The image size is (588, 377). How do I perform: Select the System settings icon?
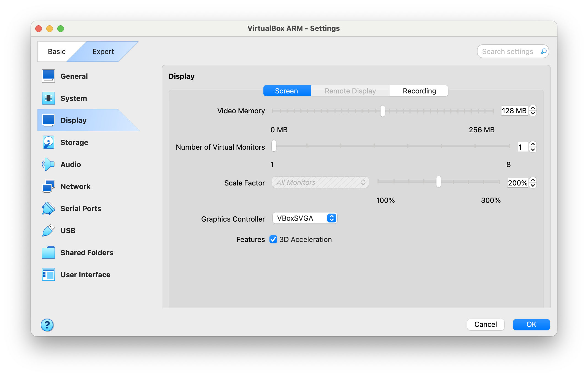tap(48, 98)
